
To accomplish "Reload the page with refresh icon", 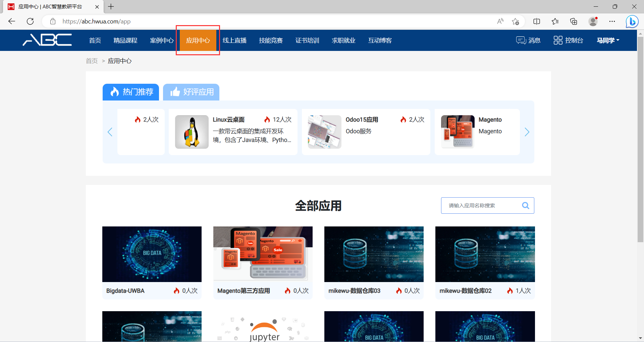I will click(x=30, y=21).
